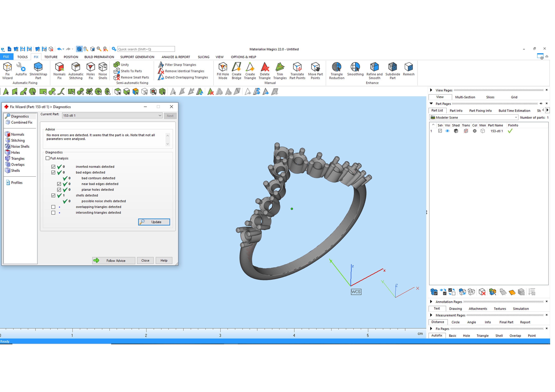Viewport: 555px width, 392px height.
Task: Open the Subdivide Part tool
Action: coord(393,71)
